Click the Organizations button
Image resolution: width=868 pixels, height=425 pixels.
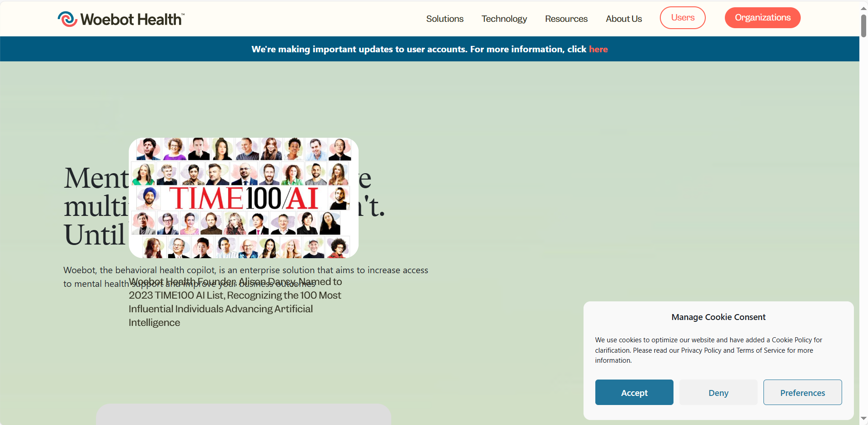click(762, 18)
